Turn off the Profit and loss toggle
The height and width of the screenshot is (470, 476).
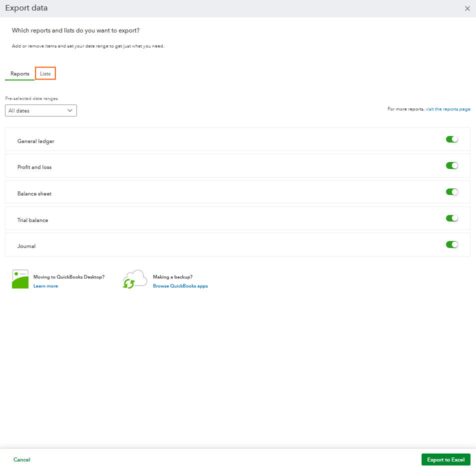point(452,165)
